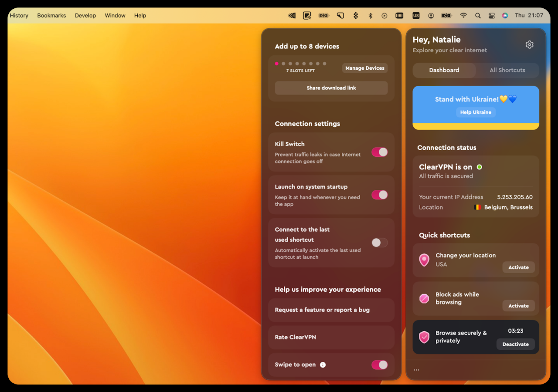Open the Help menu

140,15
